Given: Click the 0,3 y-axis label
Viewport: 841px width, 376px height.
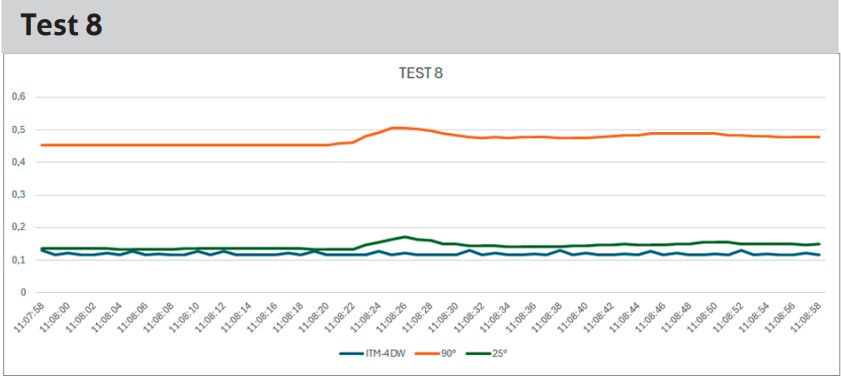Looking at the screenshot, I should tap(19, 195).
